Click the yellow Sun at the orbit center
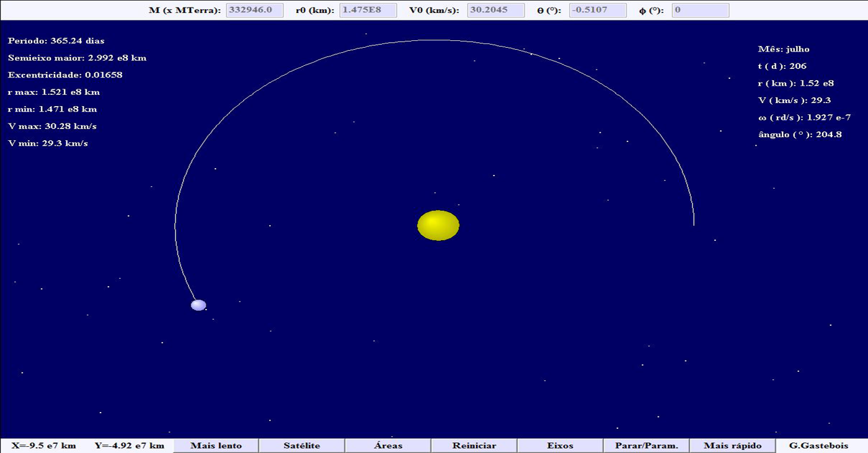868x453 pixels. (438, 225)
